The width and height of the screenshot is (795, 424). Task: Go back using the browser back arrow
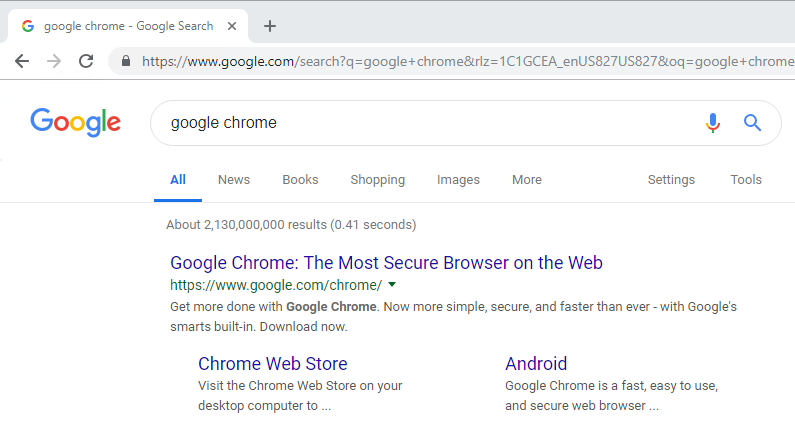click(22, 61)
